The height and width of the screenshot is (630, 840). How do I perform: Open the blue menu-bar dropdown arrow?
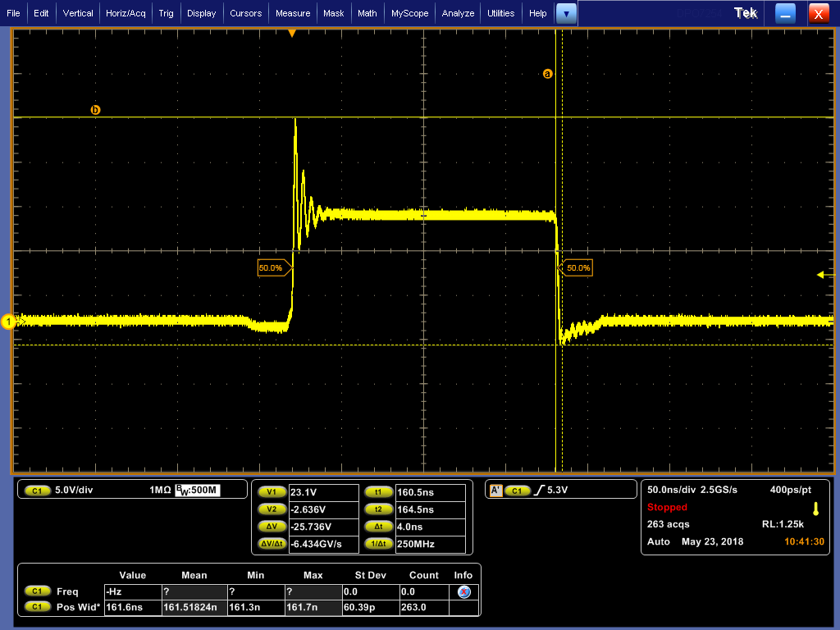567,13
